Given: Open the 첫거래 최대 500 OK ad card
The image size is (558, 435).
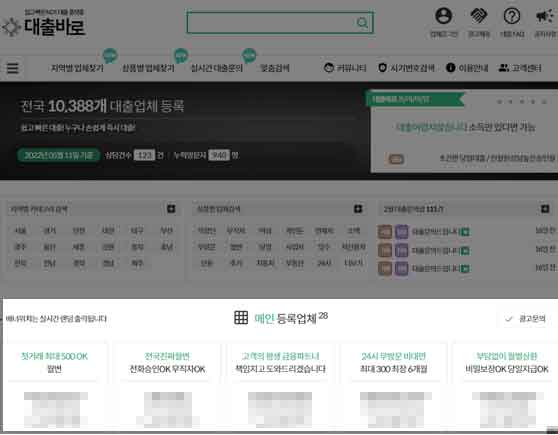Looking at the screenshot, I should click(54, 387).
